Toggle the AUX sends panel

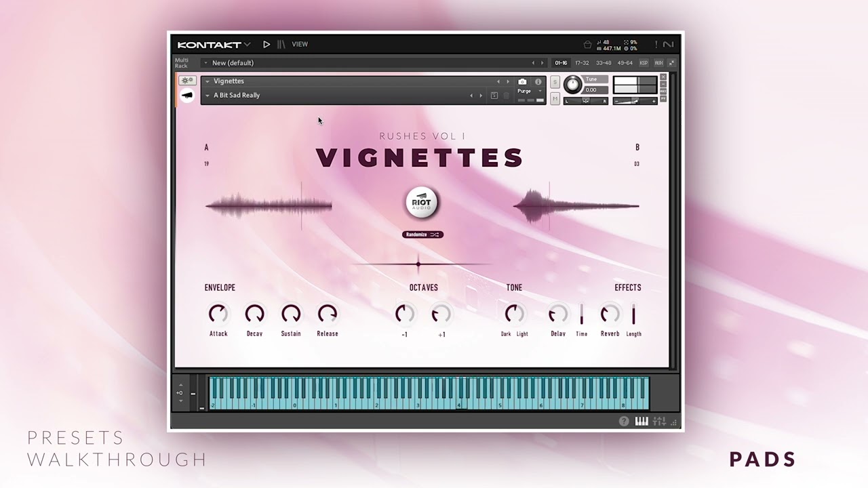coord(658,63)
